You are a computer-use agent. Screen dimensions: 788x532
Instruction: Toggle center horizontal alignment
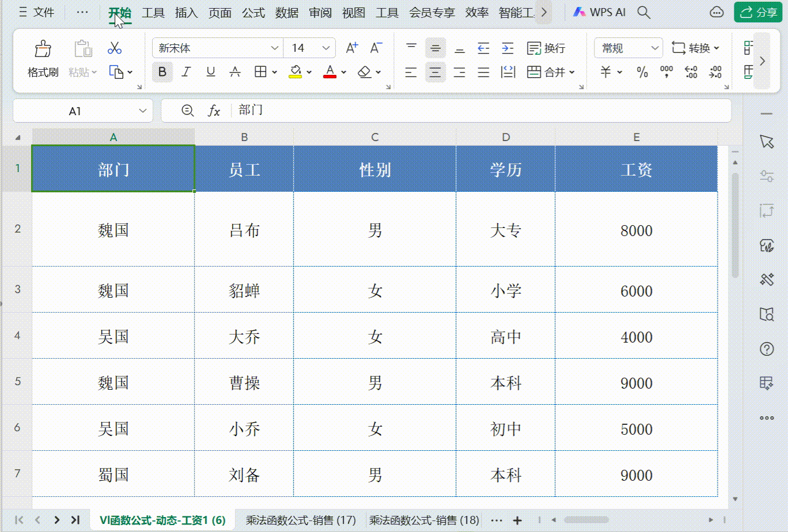click(x=435, y=72)
